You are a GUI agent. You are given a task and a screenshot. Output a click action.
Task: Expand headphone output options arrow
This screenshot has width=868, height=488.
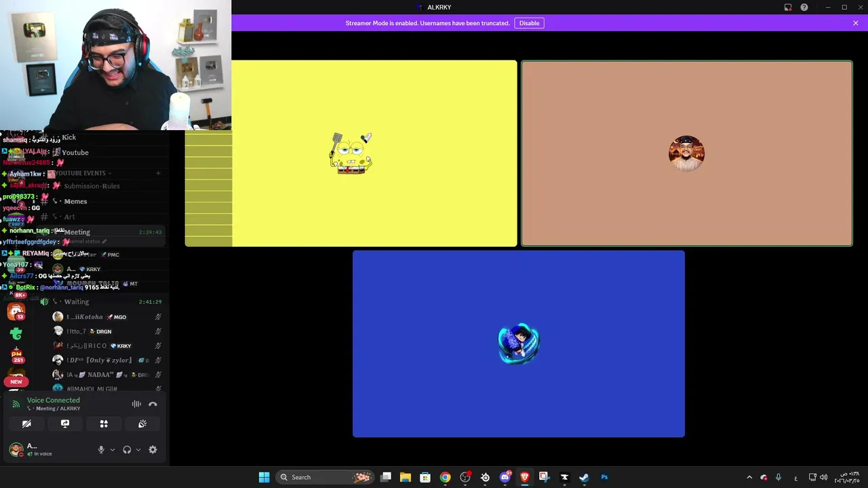[138, 449]
